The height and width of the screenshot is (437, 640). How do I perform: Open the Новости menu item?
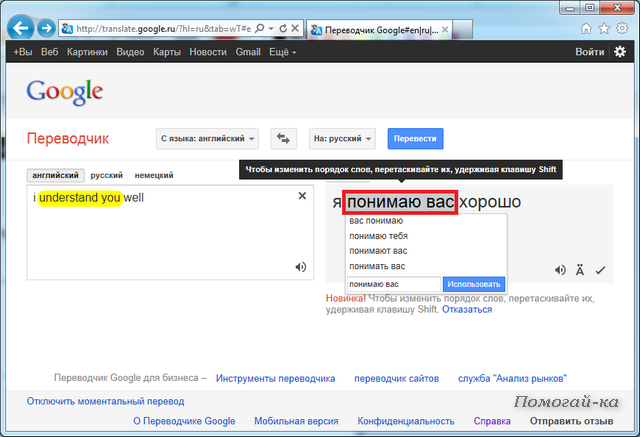coord(208,52)
